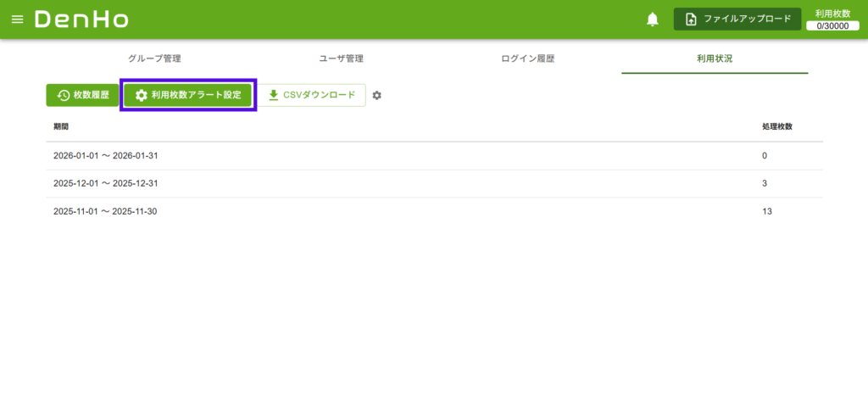The height and width of the screenshot is (407, 868).
Task: Switch to the ユーザ管理 tab
Action: coord(341,59)
